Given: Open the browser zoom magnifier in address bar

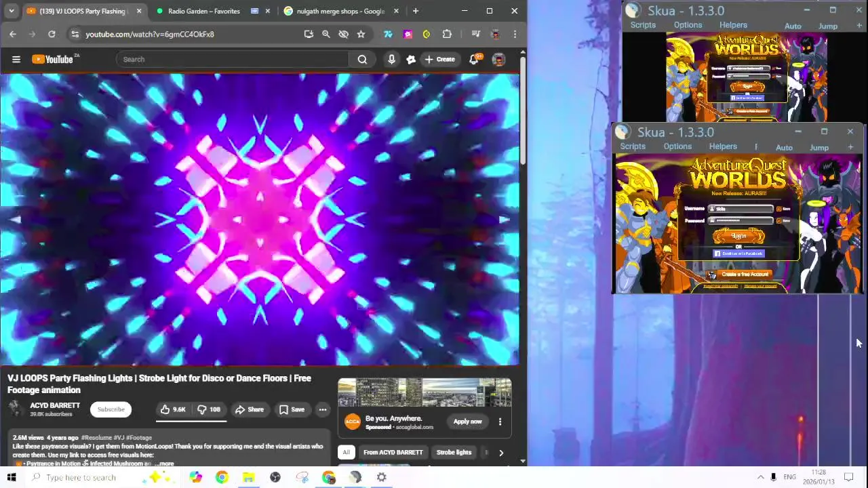Looking at the screenshot, I should click(x=326, y=34).
